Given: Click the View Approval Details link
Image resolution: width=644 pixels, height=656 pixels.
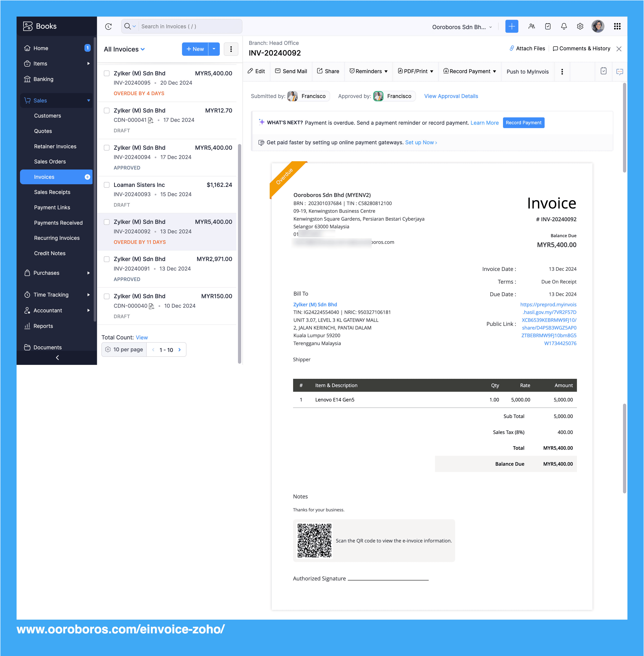Looking at the screenshot, I should [451, 96].
